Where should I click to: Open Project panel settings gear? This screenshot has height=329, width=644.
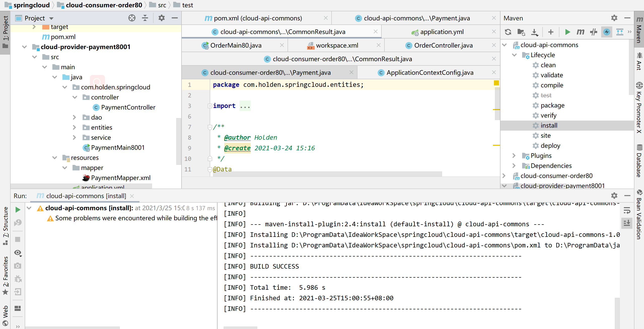(x=162, y=18)
